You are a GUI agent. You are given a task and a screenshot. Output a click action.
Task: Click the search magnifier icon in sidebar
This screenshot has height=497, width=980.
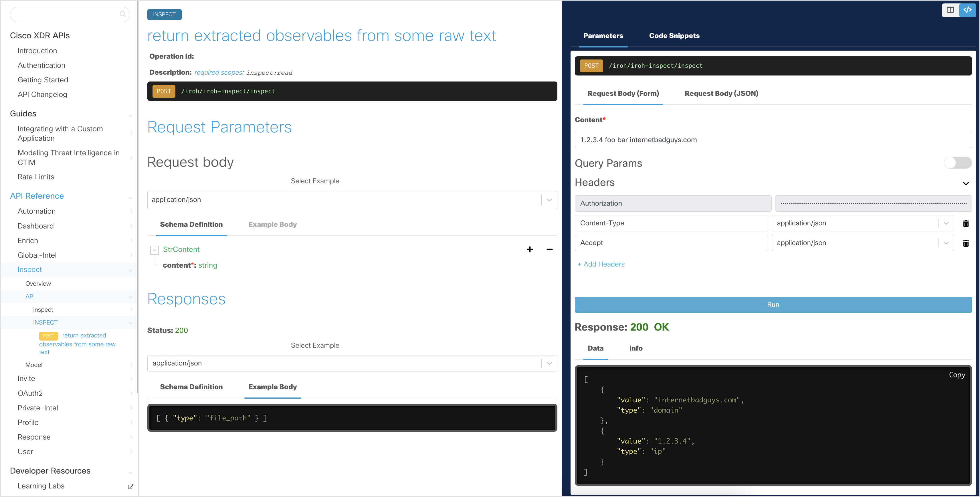(122, 15)
